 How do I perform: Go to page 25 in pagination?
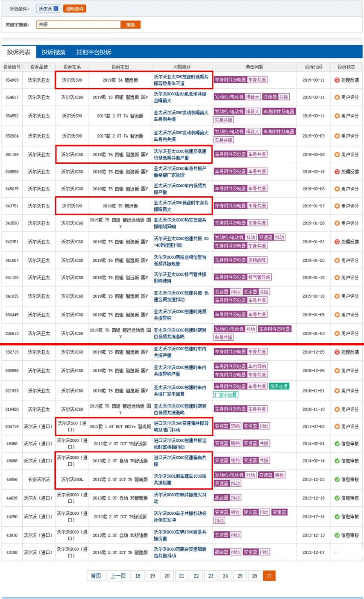240,575
